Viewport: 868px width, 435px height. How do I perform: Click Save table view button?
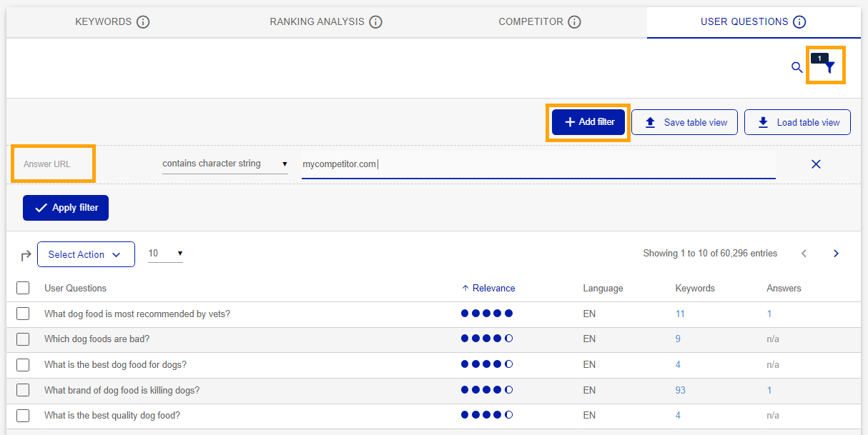(685, 122)
